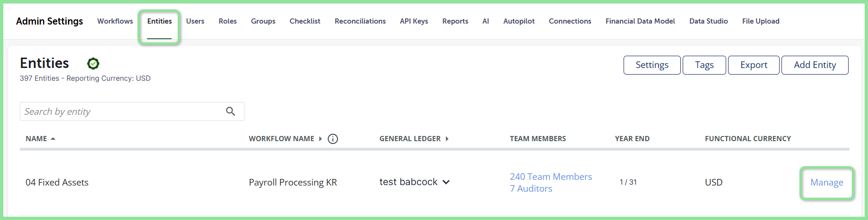Screen dimensions: 868x220
Task: Open the Workflow Name info icon
Action: pos(333,139)
